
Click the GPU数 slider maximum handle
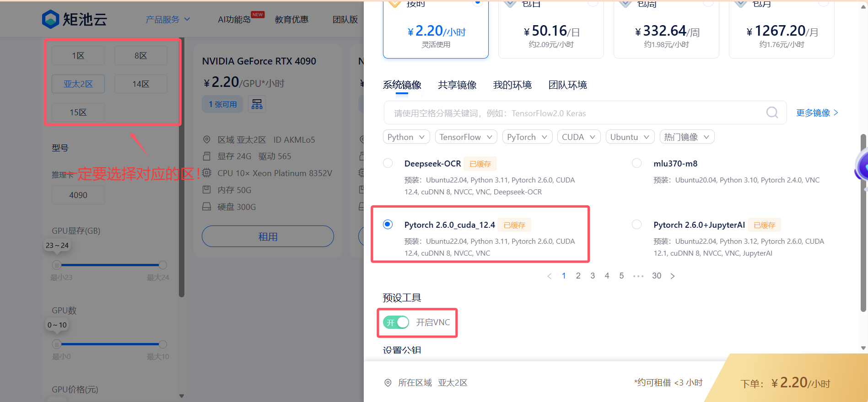[162, 344]
